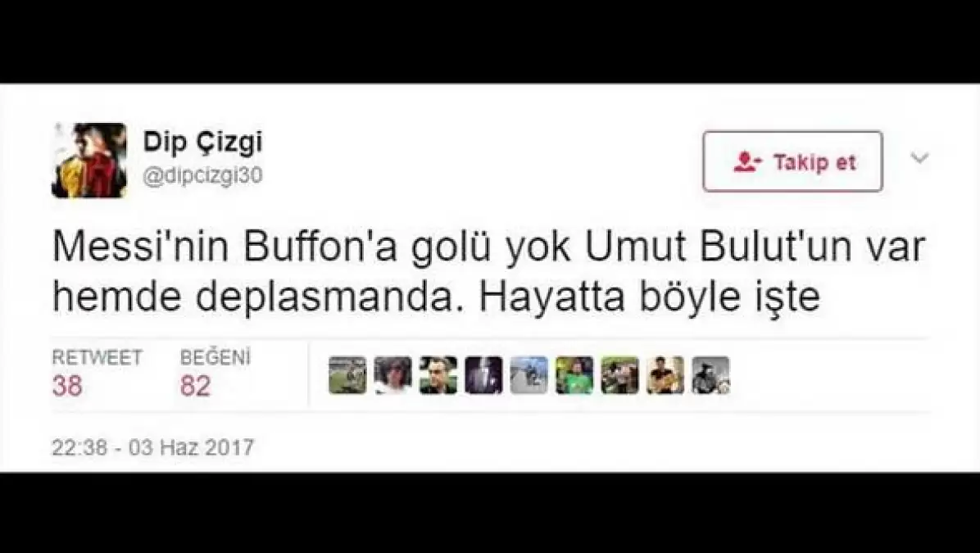This screenshot has height=553, width=980.
Task: View the 82 beğeni likes list
Action: click(195, 386)
